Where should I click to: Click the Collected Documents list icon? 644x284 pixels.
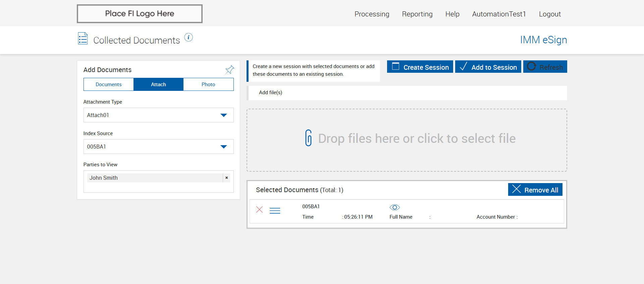(x=83, y=39)
